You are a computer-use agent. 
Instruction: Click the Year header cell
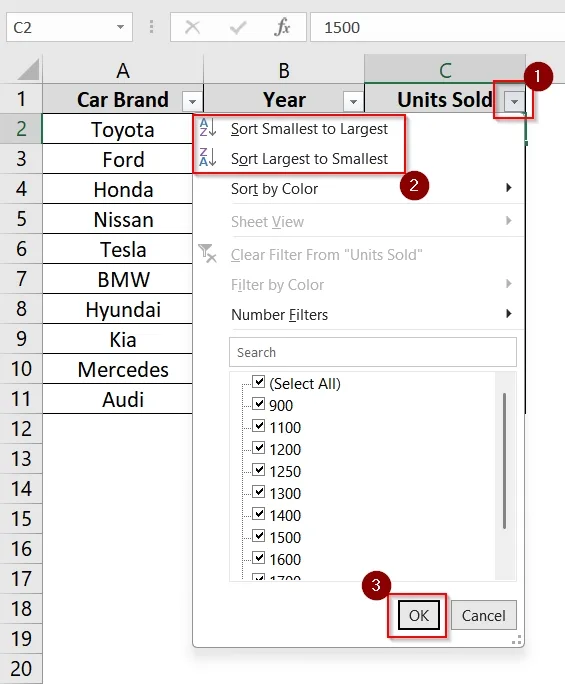284,99
